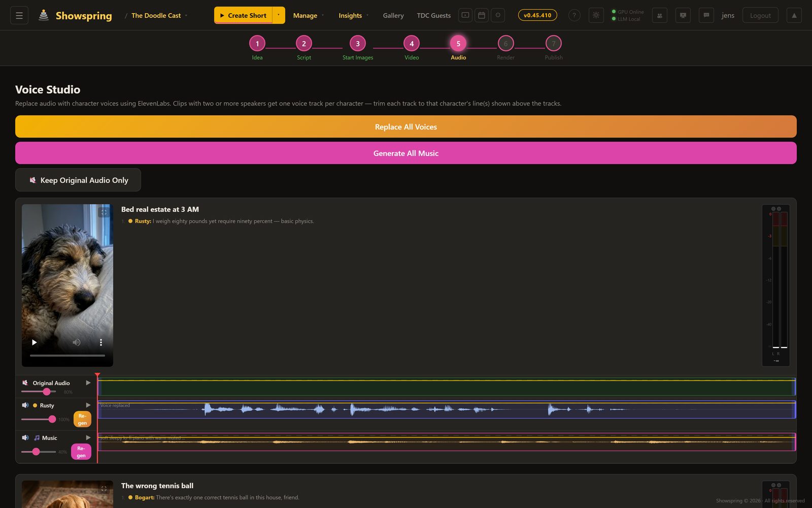Click the version v0.45.410 badge
The width and height of the screenshot is (812, 508).
pyautogui.click(x=537, y=15)
